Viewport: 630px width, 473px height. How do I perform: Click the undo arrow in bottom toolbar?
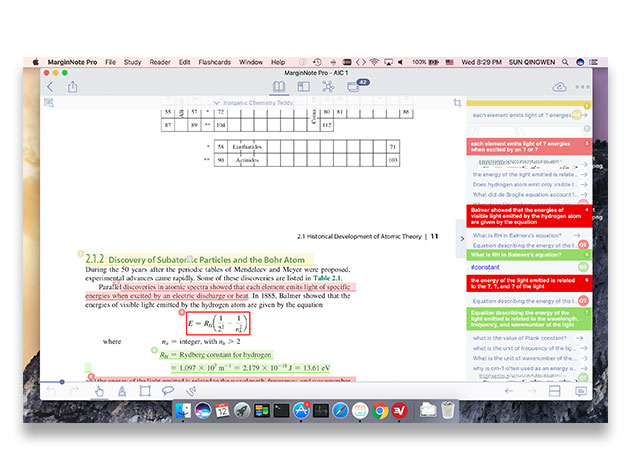click(x=51, y=391)
